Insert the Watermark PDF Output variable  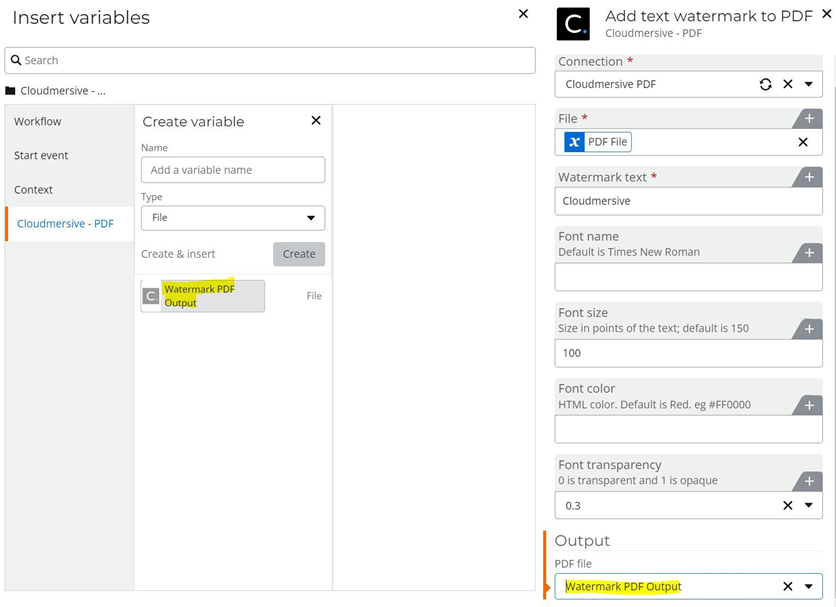coord(203,296)
